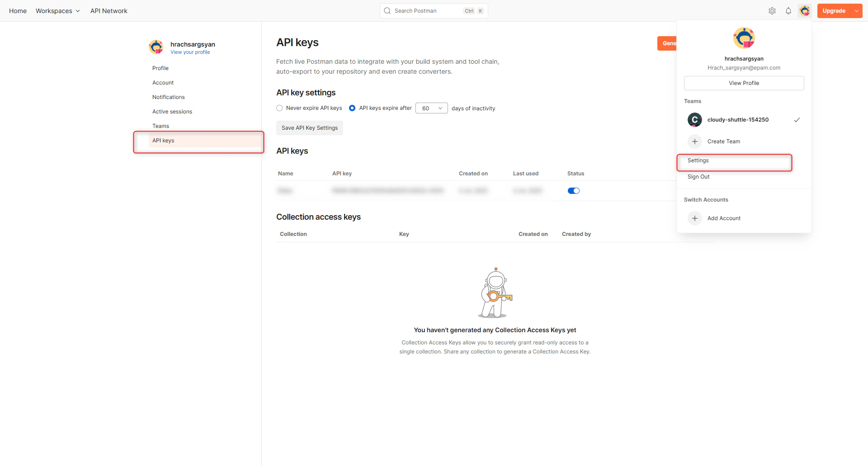Choose Sign Out from the account menu
The image size is (868, 466).
698,176
